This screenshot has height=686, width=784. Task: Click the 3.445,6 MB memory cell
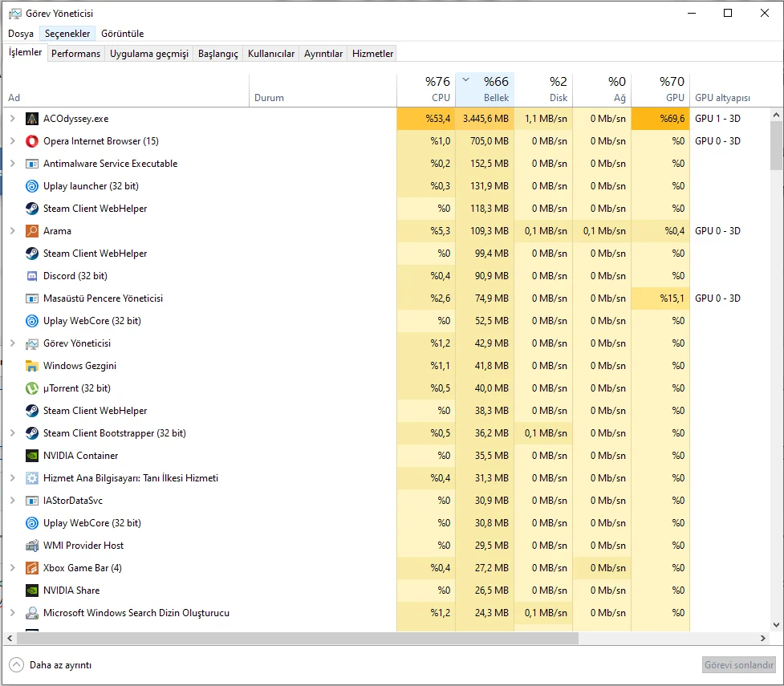(x=485, y=119)
